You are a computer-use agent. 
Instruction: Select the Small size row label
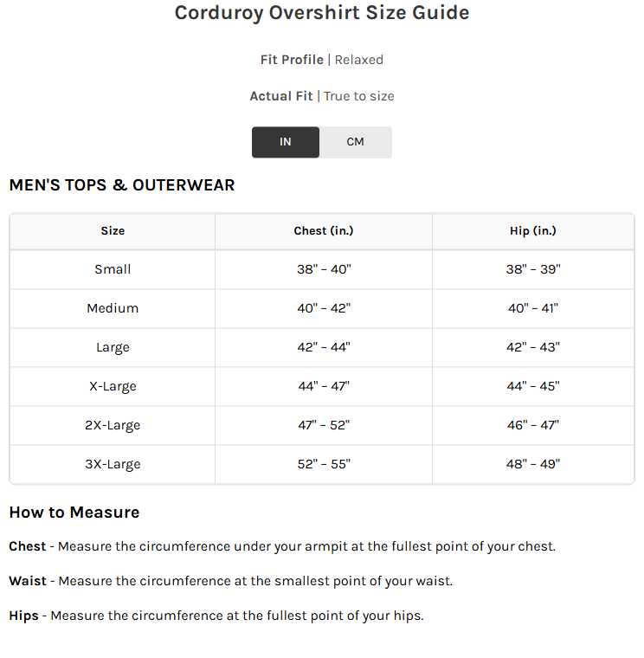[x=113, y=269]
